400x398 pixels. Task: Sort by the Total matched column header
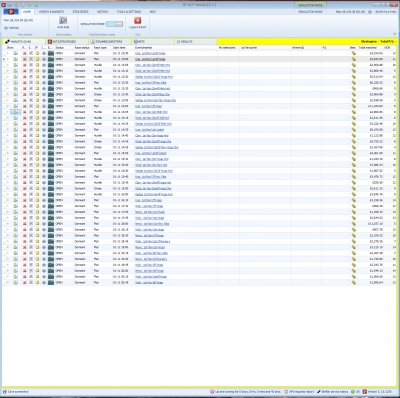pos(368,48)
